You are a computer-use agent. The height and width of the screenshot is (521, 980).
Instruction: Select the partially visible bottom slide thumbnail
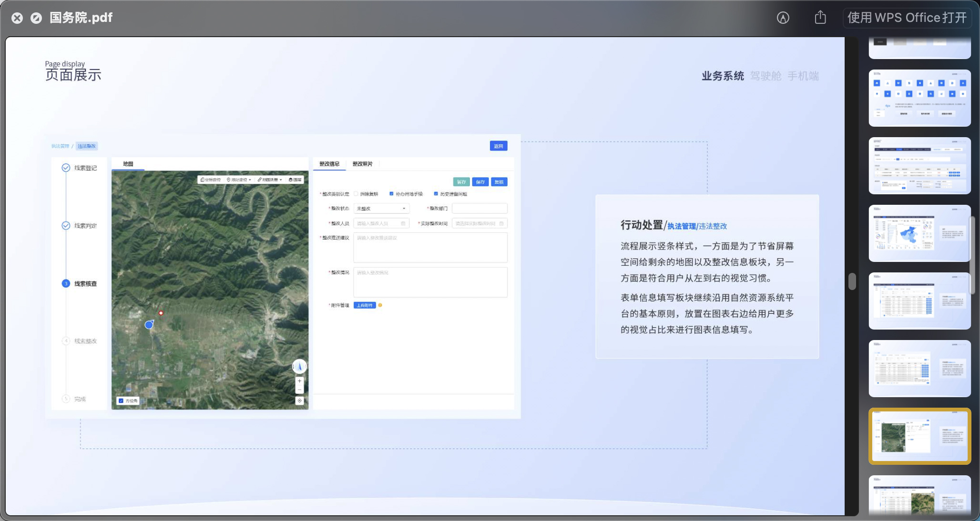tap(920, 495)
